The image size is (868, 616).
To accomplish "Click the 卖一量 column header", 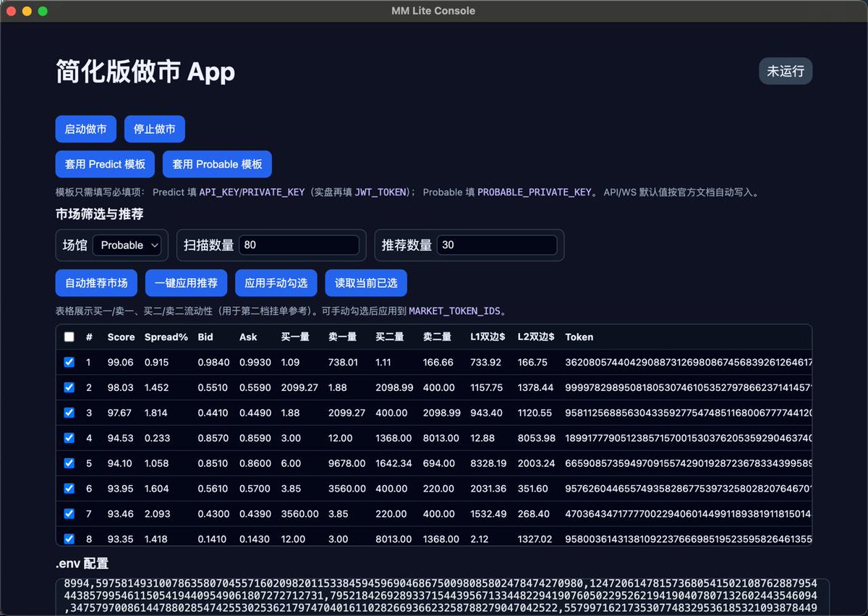I will [342, 337].
